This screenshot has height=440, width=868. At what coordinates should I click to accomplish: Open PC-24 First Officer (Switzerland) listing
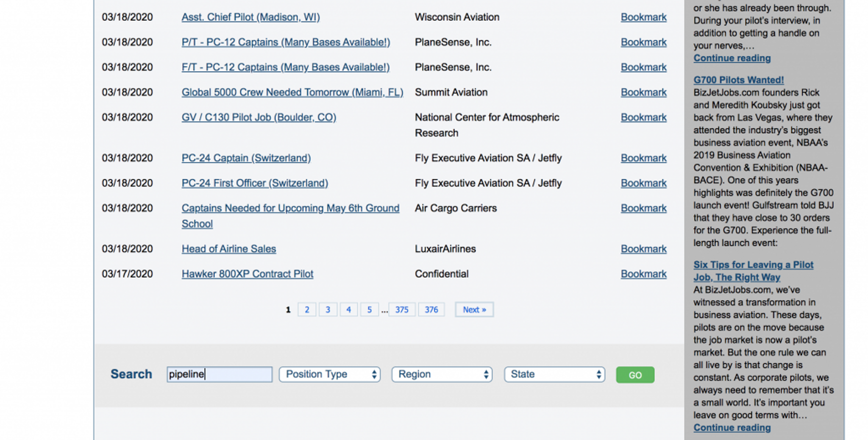(x=255, y=183)
